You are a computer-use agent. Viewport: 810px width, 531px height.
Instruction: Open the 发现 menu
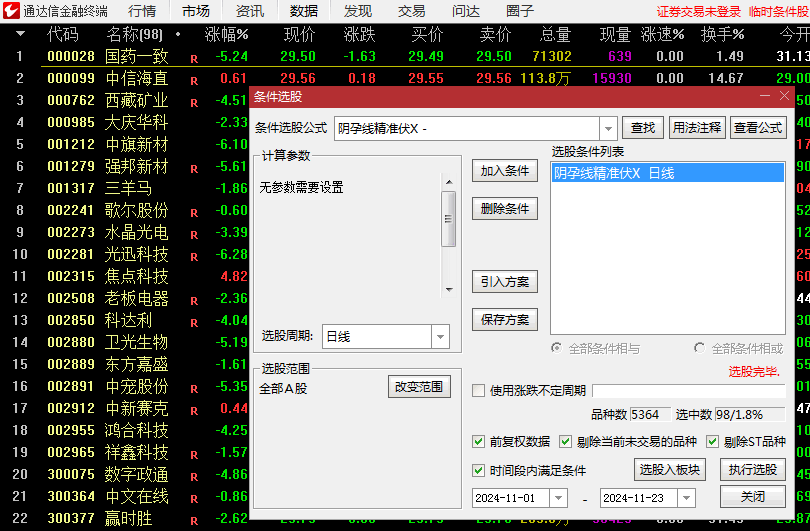point(357,11)
